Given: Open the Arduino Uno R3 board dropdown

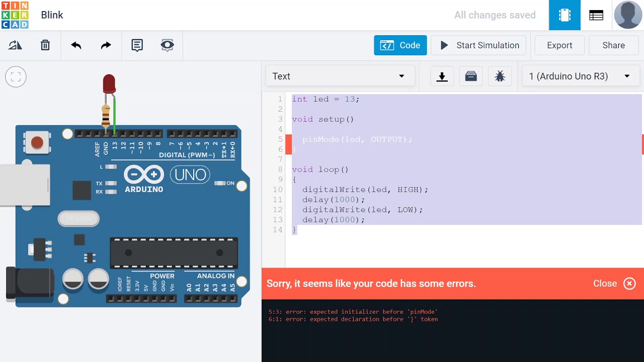Looking at the screenshot, I should pyautogui.click(x=581, y=76).
